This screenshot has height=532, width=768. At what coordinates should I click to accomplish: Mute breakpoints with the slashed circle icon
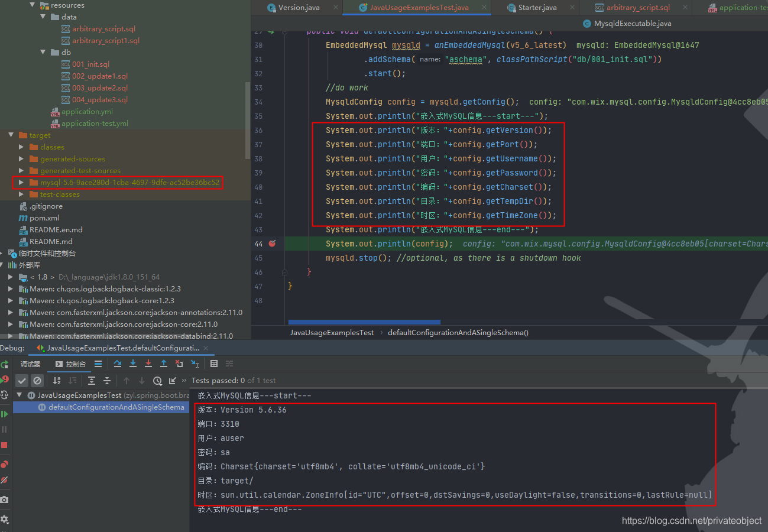coord(4,480)
